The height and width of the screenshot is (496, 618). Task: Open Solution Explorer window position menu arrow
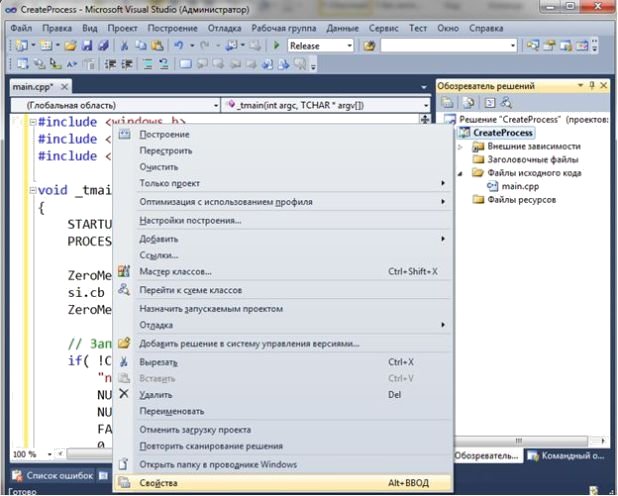point(580,85)
